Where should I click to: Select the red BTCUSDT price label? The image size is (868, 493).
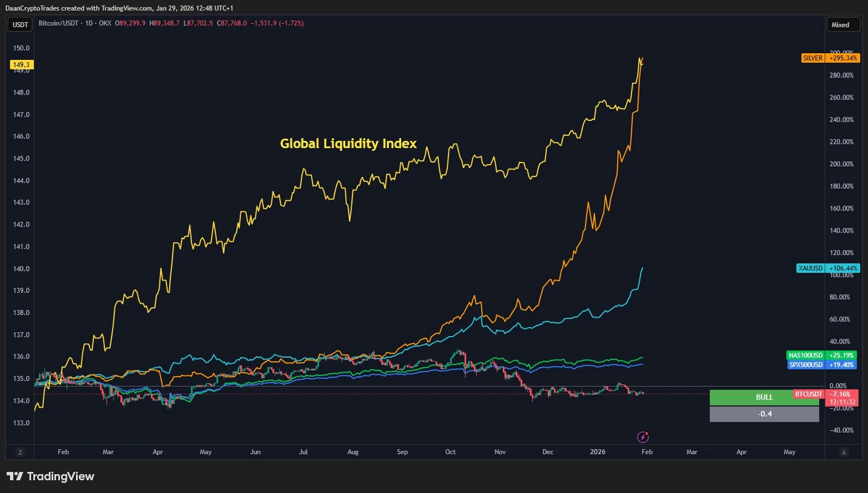coord(809,394)
